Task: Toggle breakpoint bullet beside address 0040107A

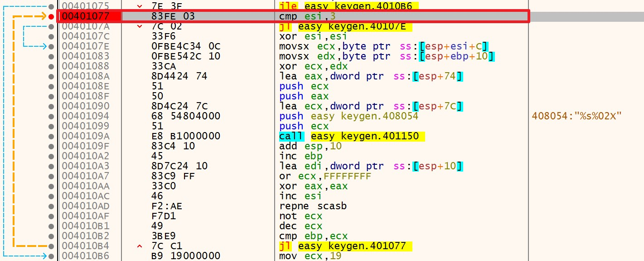Action: click(51, 26)
